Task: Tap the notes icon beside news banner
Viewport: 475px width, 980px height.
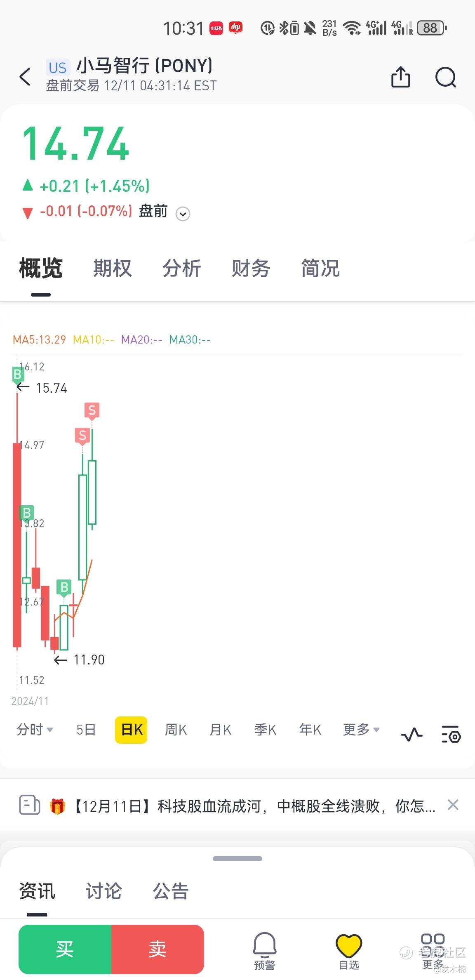Action: (30, 805)
